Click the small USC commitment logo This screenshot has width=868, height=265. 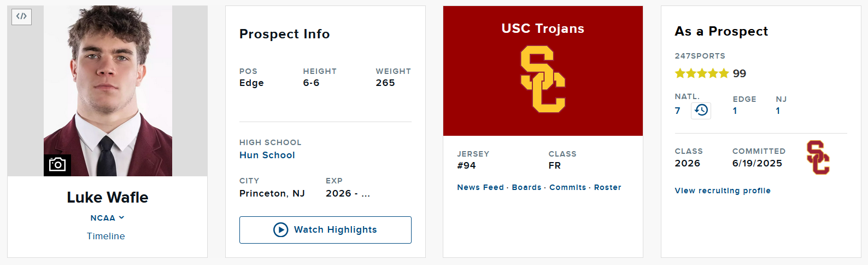tap(818, 158)
